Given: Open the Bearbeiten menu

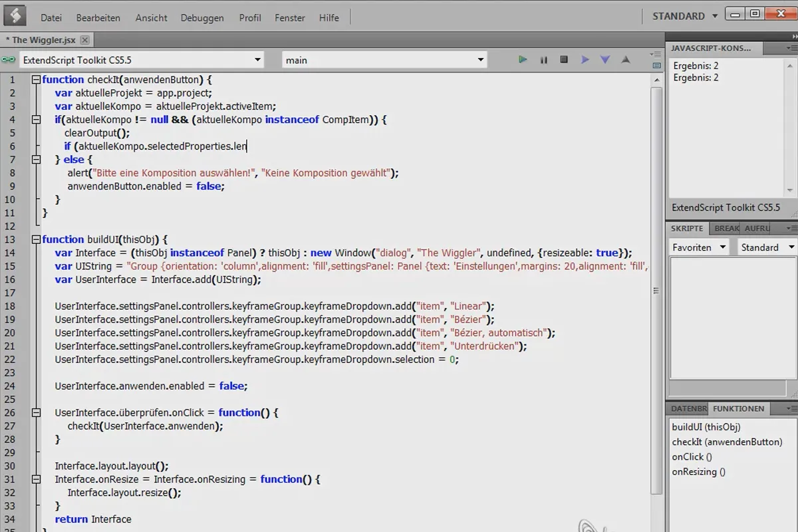Looking at the screenshot, I should (x=98, y=18).
